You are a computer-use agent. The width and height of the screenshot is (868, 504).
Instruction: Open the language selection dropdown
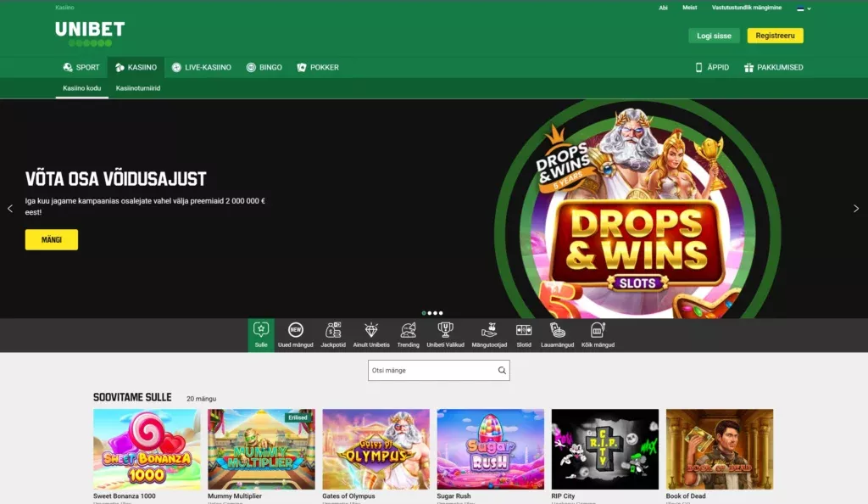tap(802, 8)
